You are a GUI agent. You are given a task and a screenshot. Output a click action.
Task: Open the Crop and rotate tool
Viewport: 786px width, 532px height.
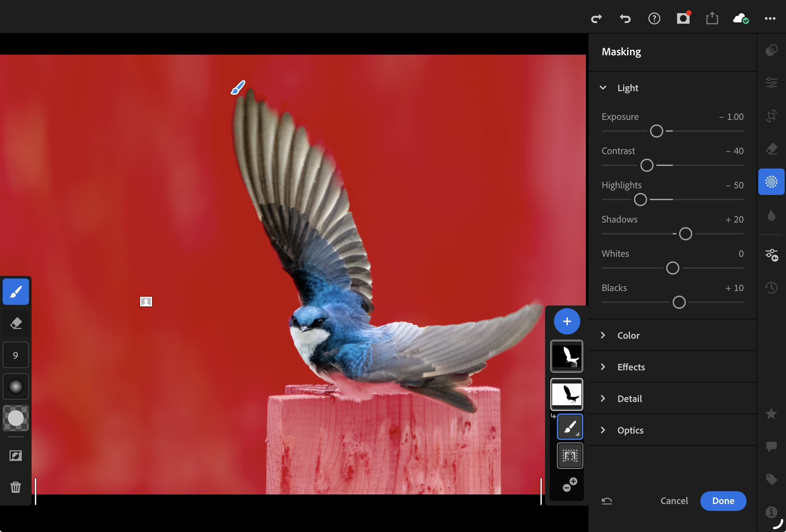click(771, 116)
